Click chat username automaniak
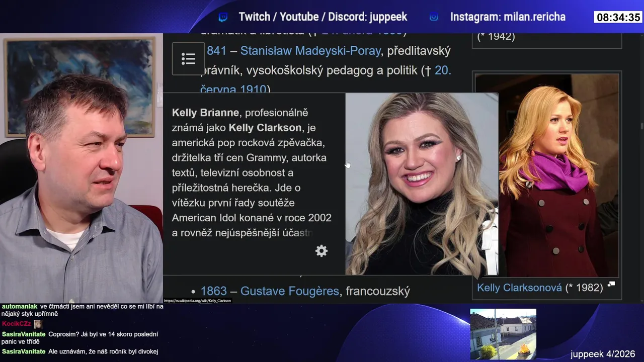This screenshot has height=362, width=644. coord(20,306)
